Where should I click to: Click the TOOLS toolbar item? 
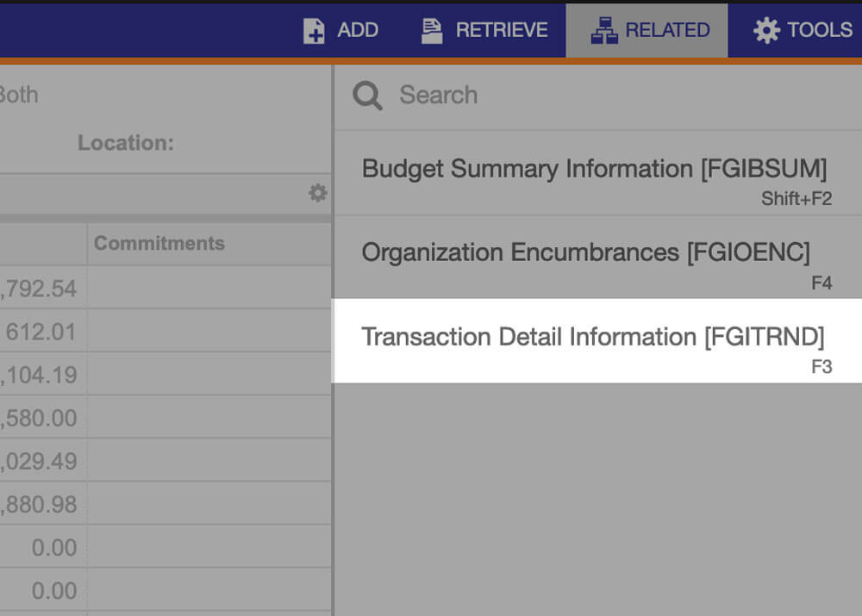pyautogui.click(x=807, y=29)
